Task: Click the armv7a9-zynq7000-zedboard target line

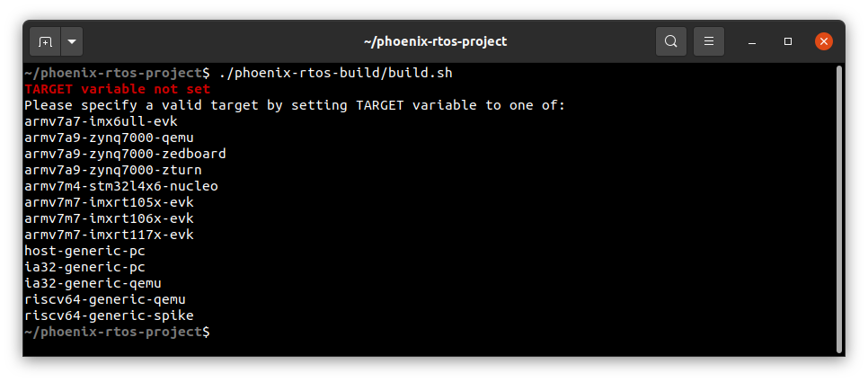Action: pyautogui.click(x=125, y=154)
